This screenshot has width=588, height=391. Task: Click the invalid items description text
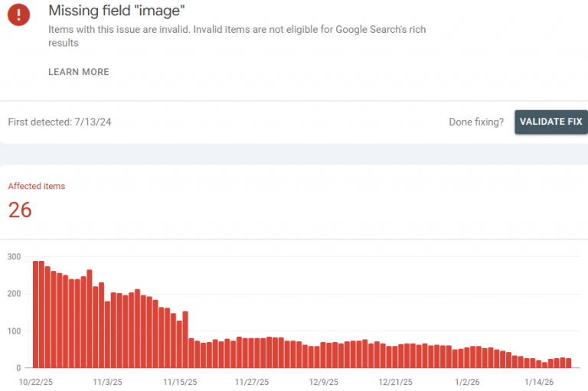click(x=237, y=36)
